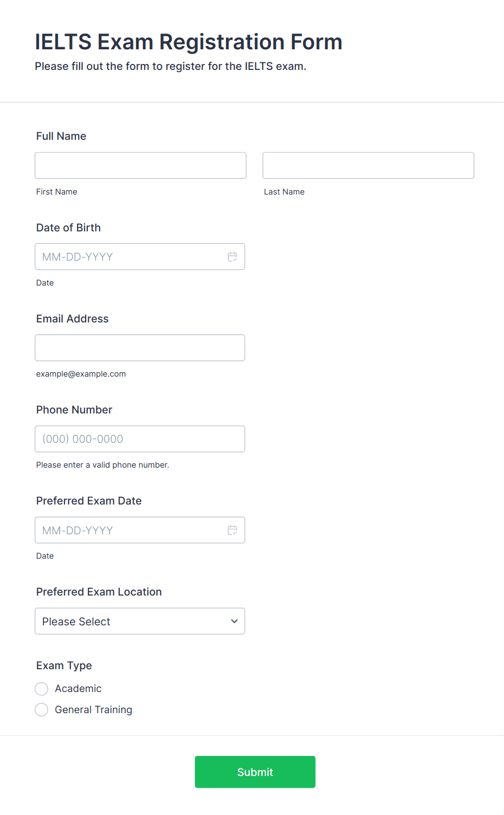The image size is (504, 815).
Task: Click the chevron arrow in location dropdown
Action: pyautogui.click(x=234, y=622)
